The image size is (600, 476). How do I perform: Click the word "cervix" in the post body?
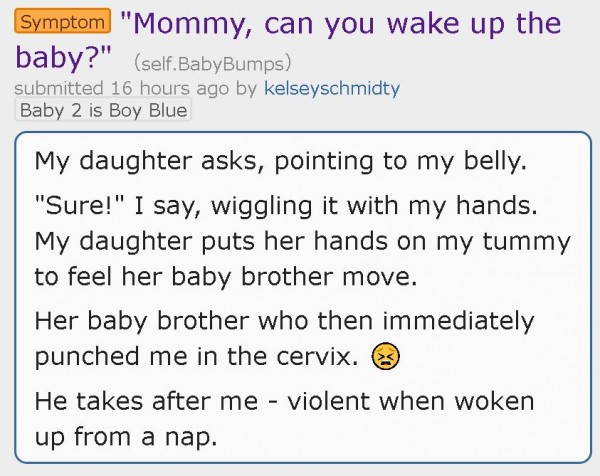[314, 357]
